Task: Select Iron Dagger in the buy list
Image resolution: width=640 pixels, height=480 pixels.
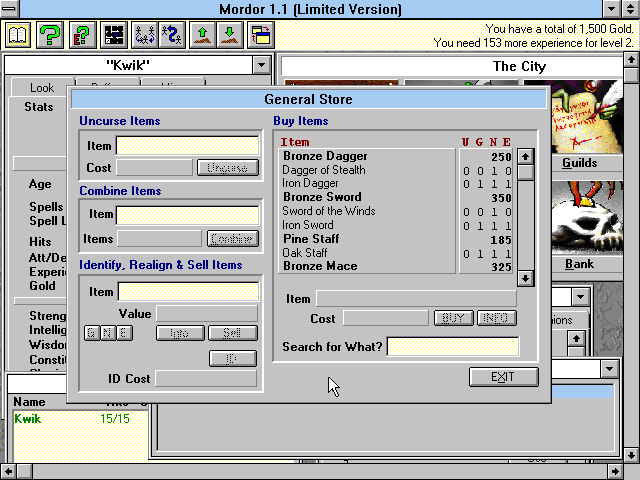Action: [x=367, y=184]
